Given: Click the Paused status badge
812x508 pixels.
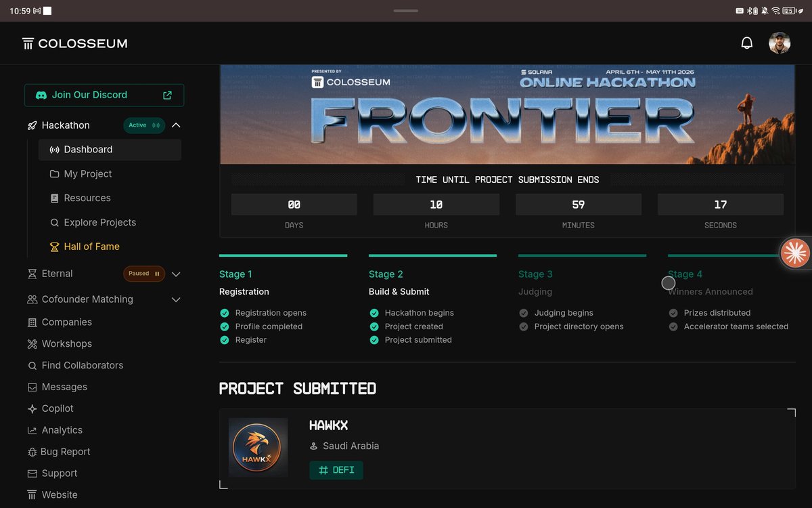Looking at the screenshot, I should coord(144,274).
